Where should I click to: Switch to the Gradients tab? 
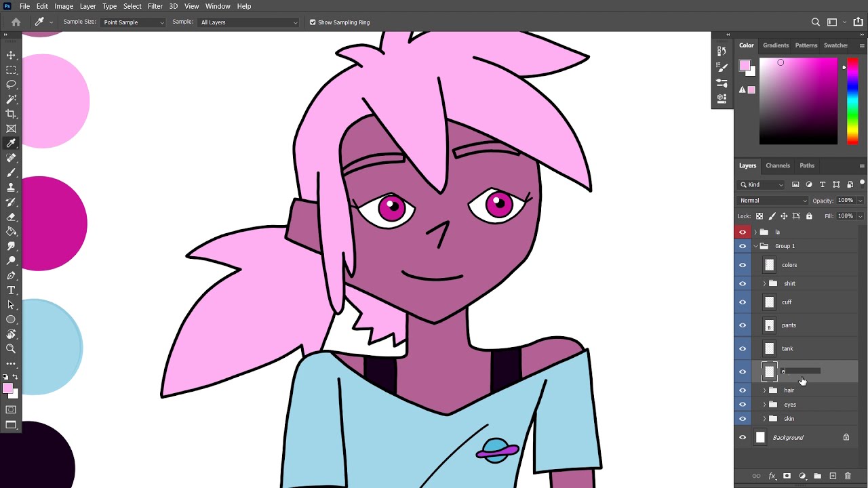coord(776,45)
